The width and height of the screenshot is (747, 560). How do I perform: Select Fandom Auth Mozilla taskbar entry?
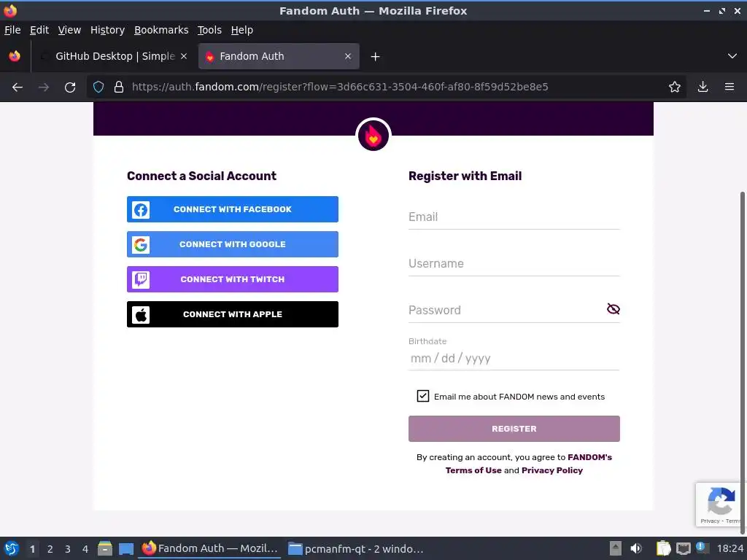click(210, 548)
